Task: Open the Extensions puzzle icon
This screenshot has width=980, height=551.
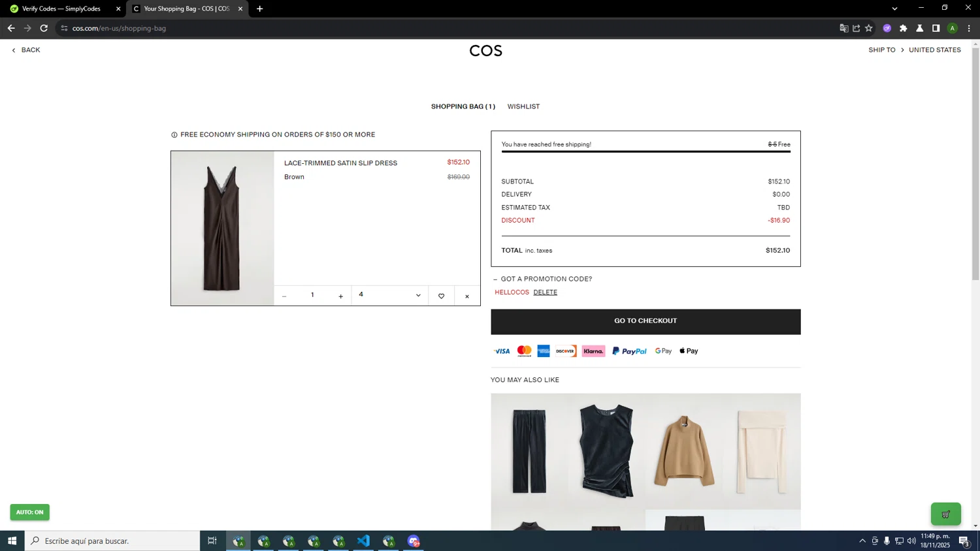Action: [x=904, y=28]
